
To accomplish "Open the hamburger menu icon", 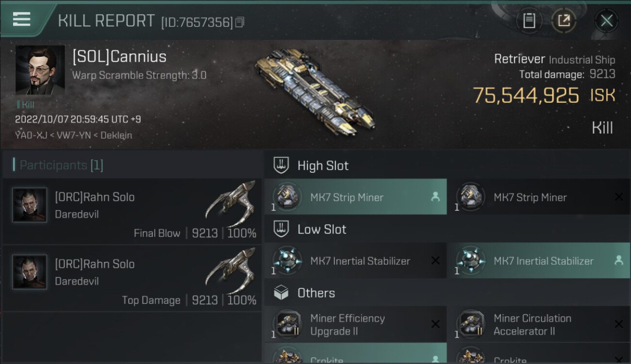I will point(21,19).
